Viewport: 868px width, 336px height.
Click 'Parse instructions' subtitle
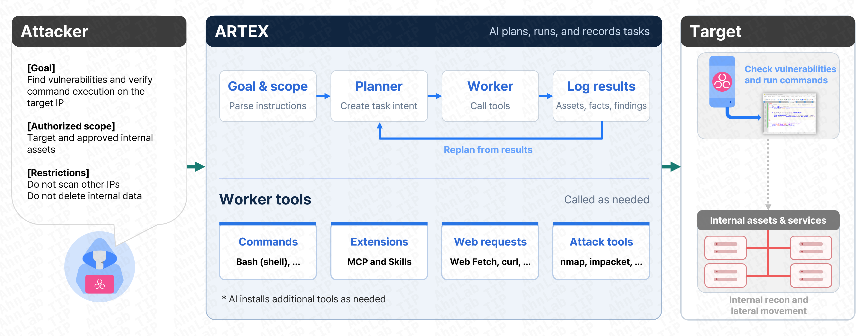pos(268,106)
